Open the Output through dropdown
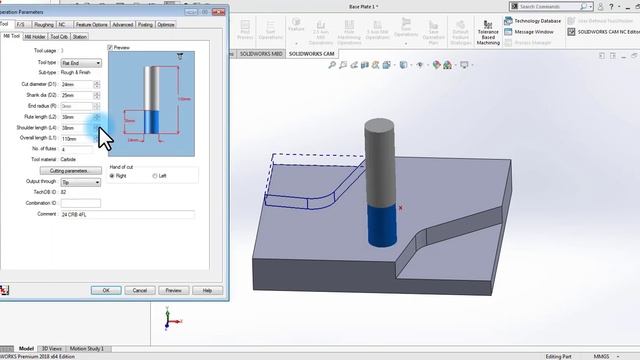Viewport: 640px width, 360px height. (x=81, y=182)
